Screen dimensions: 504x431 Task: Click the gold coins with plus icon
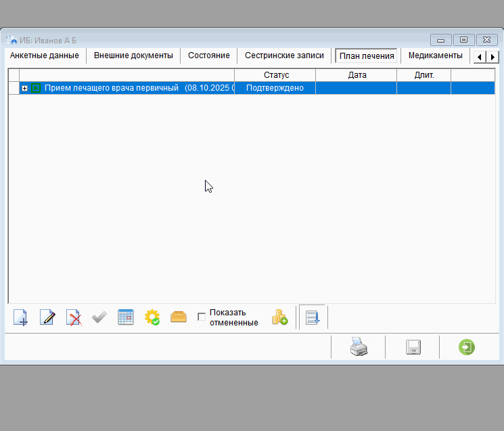[x=279, y=317]
